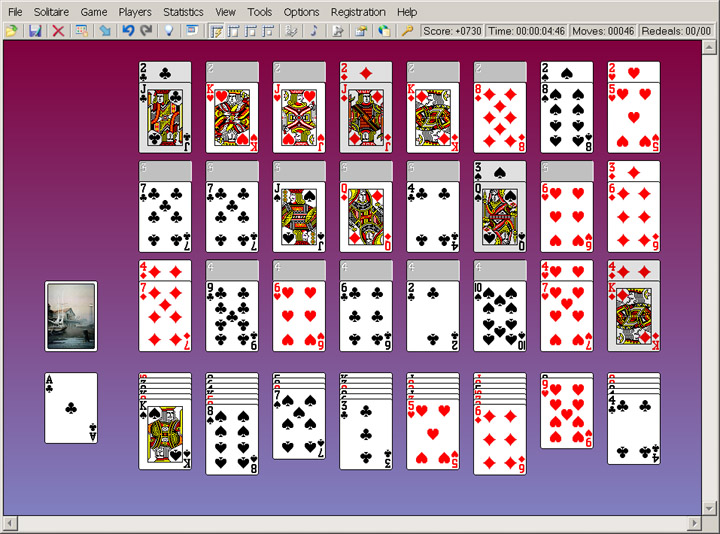Click the third layout mode icon
Viewport: 720px width, 534px height.
click(x=250, y=31)
